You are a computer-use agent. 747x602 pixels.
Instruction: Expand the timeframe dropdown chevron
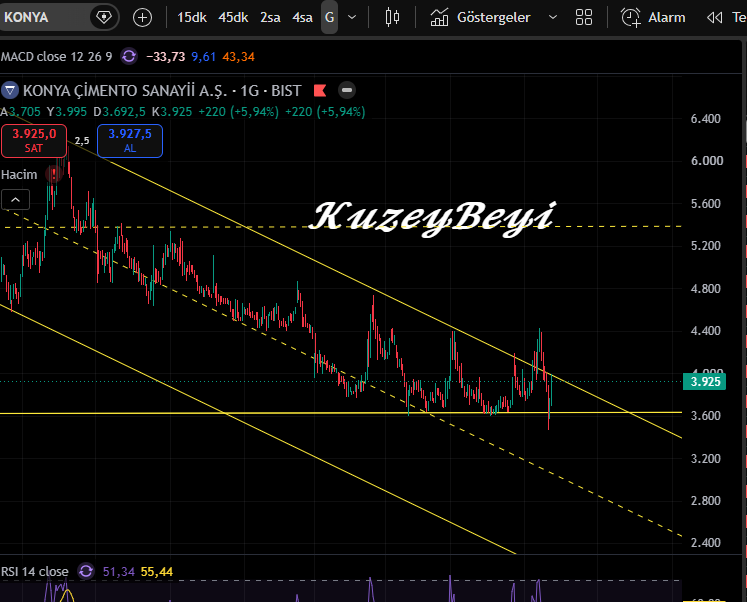point(352,18)
